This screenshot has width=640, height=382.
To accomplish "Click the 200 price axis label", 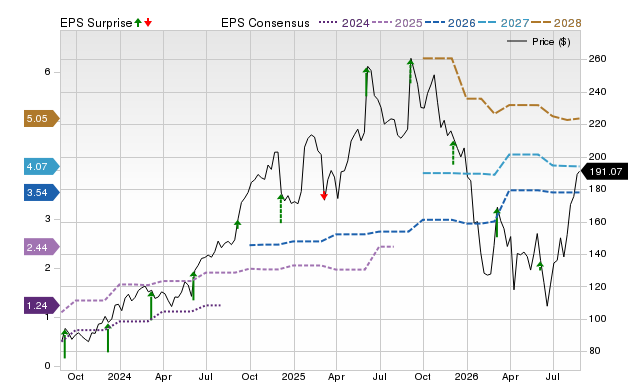I will pyautogui.click(x=597, y=157).
